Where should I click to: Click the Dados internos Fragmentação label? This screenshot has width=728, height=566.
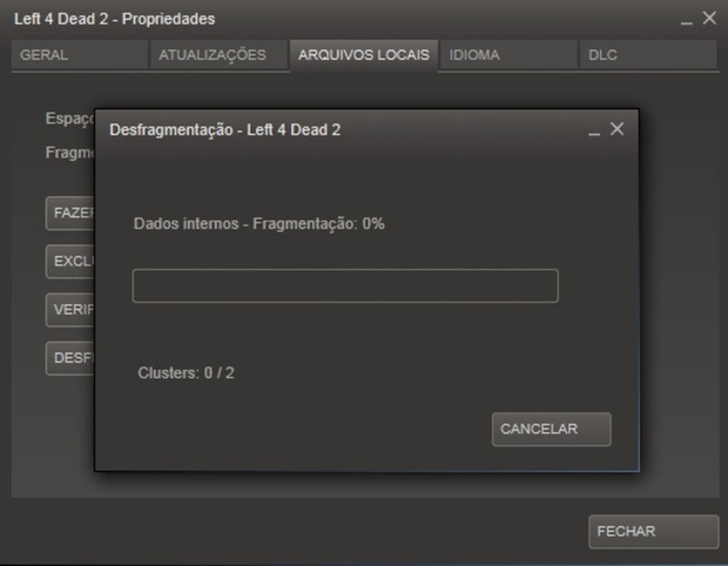pos(259,223)
